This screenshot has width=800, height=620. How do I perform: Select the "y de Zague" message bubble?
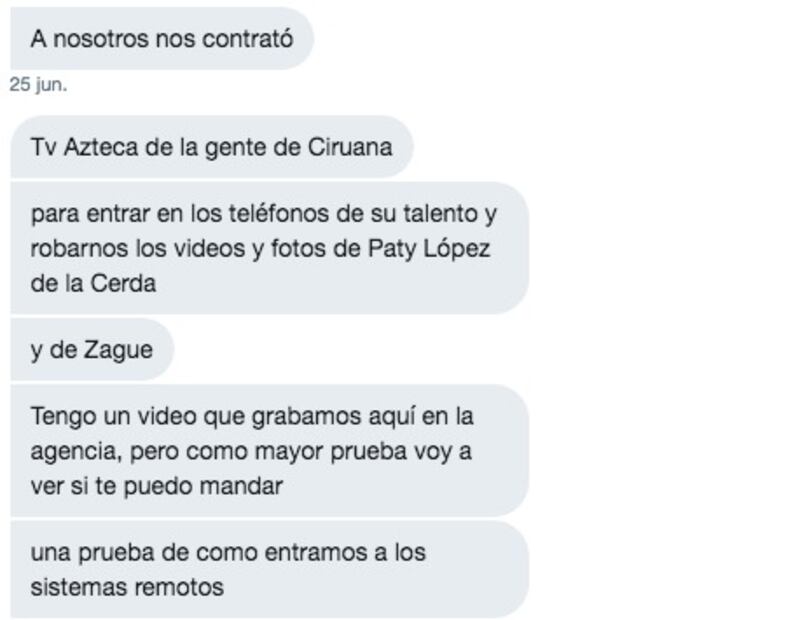pos(92,350)
